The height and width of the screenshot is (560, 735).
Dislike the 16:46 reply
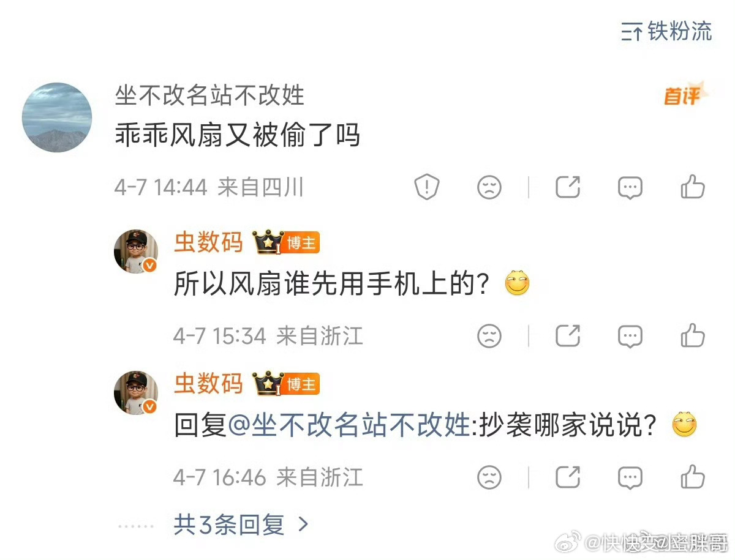pyautogui.click(x=489, y=477)
